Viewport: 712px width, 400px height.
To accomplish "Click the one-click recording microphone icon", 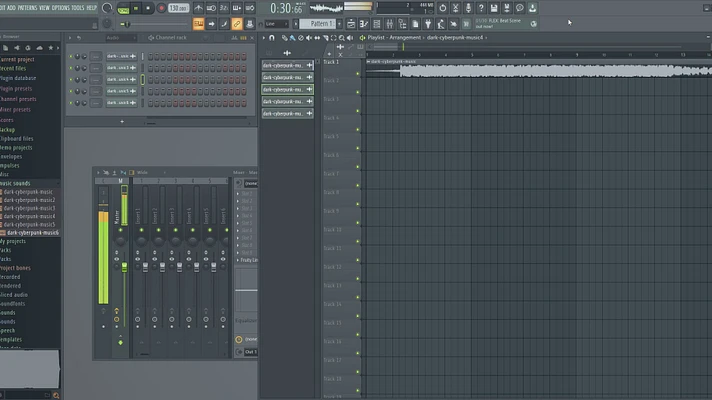I will pyautogui.click(x=468, y=8).
